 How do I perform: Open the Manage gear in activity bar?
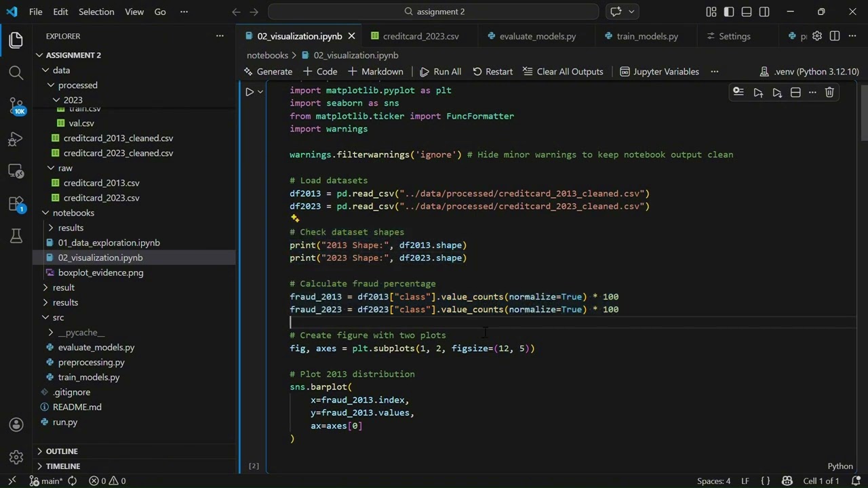pos(16,457)
